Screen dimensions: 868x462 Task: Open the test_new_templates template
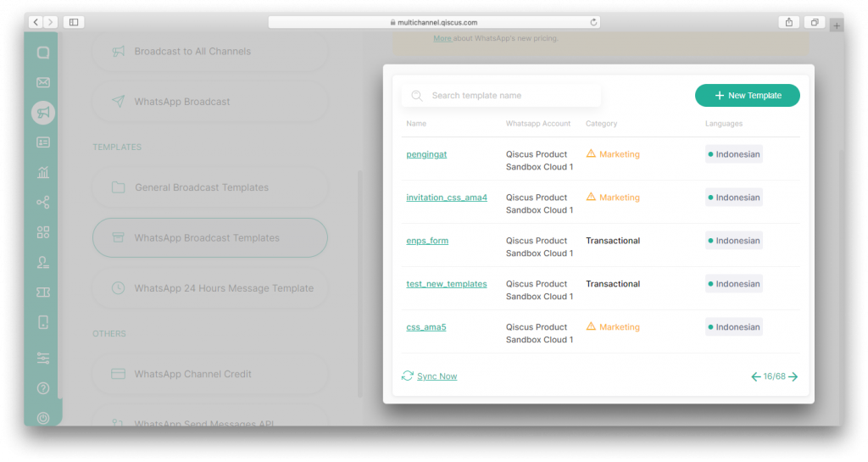[x=447, y=284]
